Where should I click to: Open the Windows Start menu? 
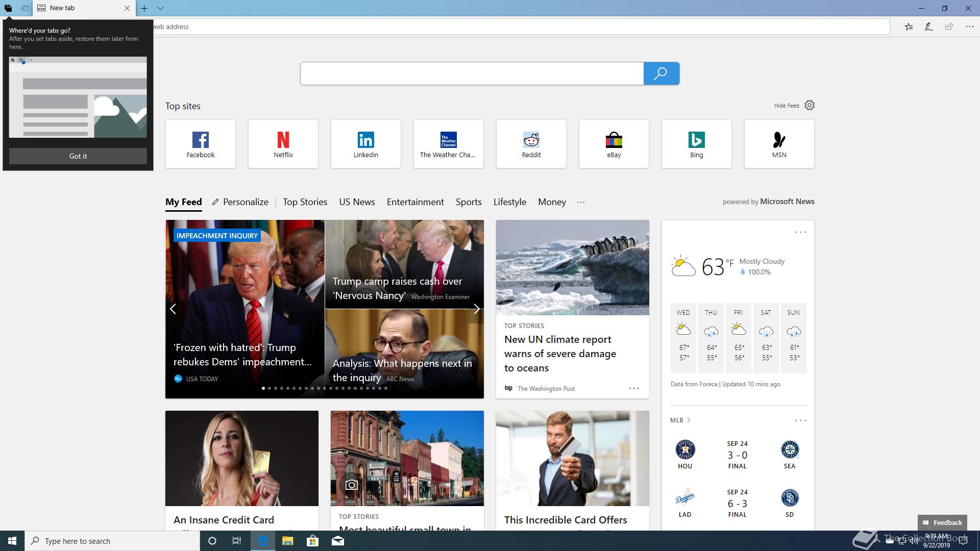[x=12, y=541]
